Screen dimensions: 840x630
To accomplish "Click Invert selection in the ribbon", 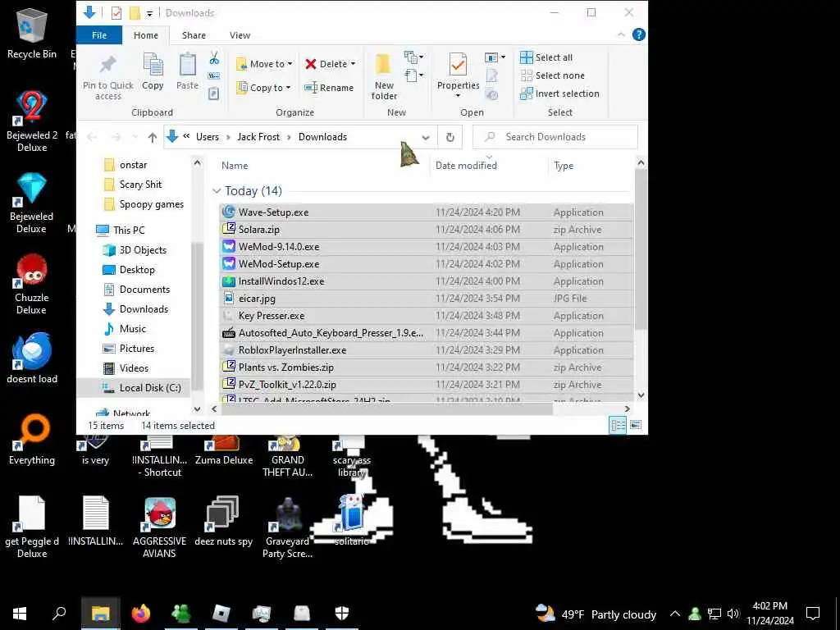I will pyautogui.click(x=559, y=94).
